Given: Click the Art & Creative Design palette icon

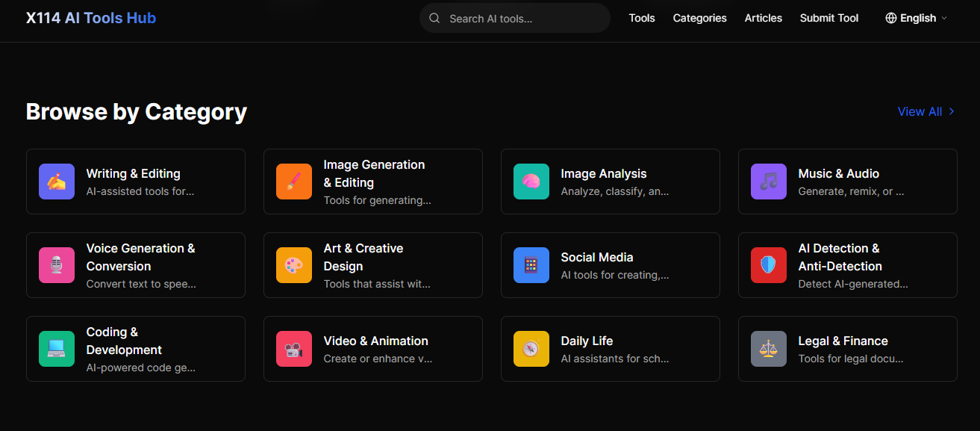Looking at the screenshot, I should [294, 265].
